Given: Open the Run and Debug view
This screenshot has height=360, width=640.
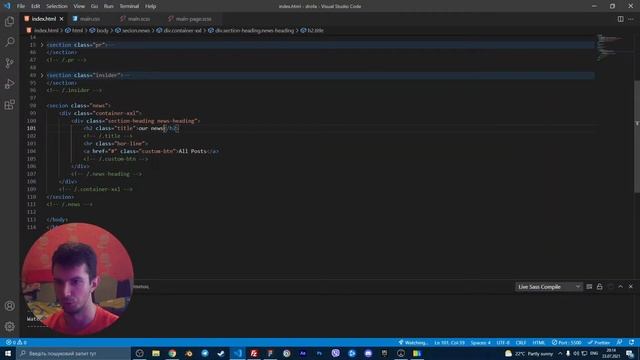Looking at the screenshot, I should click(x=9, y=84).
